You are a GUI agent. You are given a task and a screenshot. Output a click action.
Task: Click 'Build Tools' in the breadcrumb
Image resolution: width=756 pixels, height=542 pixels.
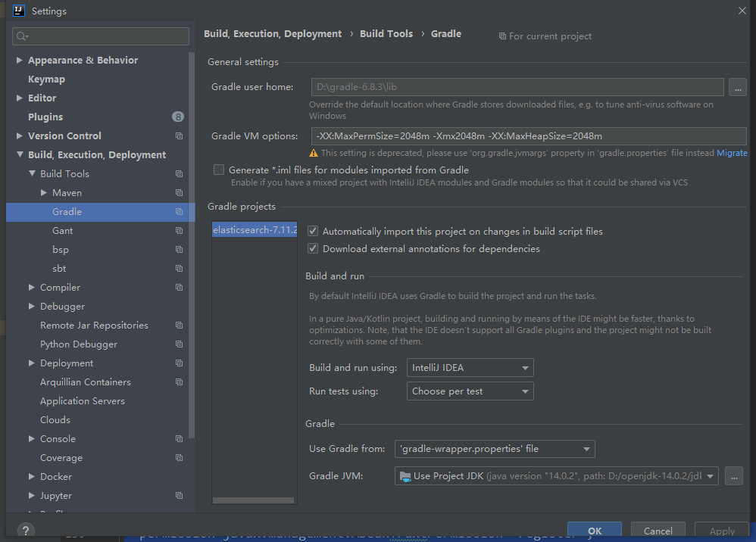(x=386, y=34)
